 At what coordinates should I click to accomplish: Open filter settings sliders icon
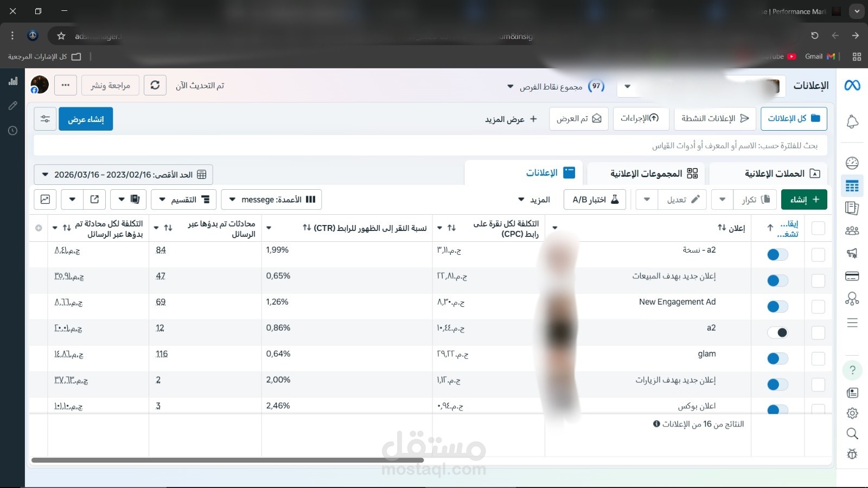click(45, 119)
